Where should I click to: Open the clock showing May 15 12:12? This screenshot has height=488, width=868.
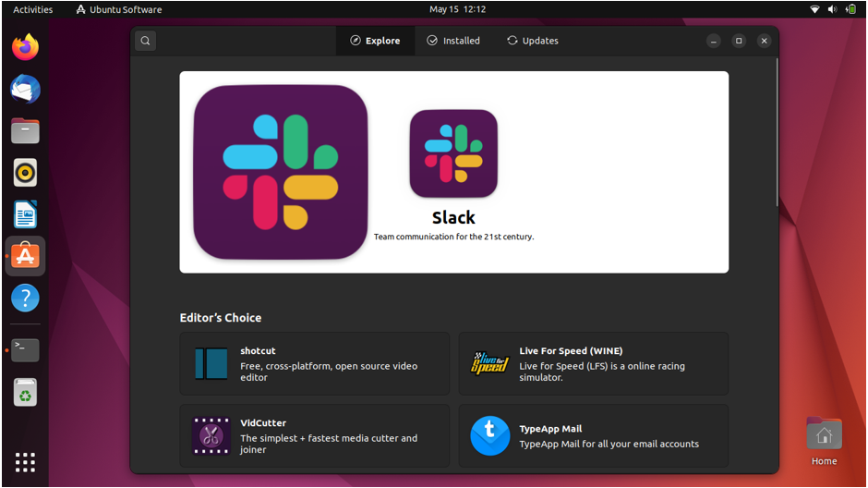(457, 9)
